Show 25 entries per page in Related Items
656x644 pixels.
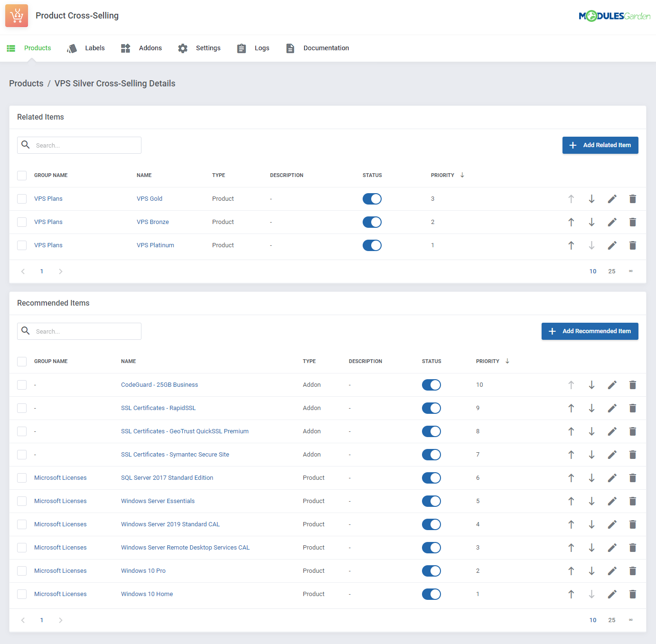(612, 271)
